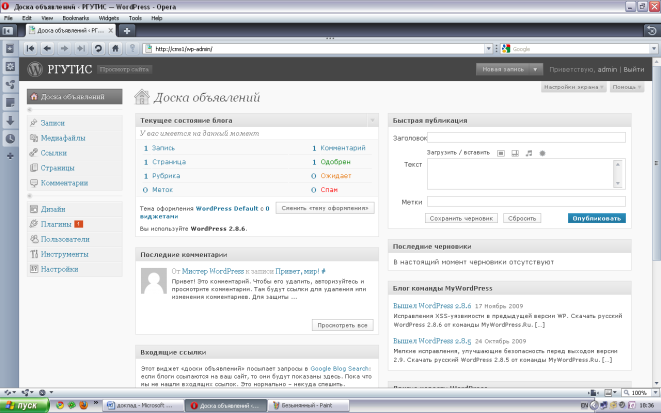The width and height of the screenshot is (661, 413).
Task: Open Медиафайлы in the admin menu
Action: coord(63,138)
